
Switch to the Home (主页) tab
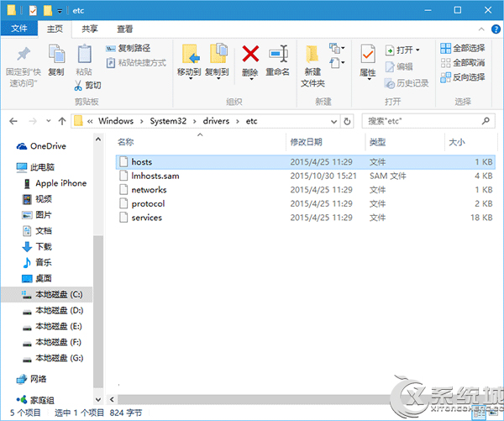(x=55, y=29)
